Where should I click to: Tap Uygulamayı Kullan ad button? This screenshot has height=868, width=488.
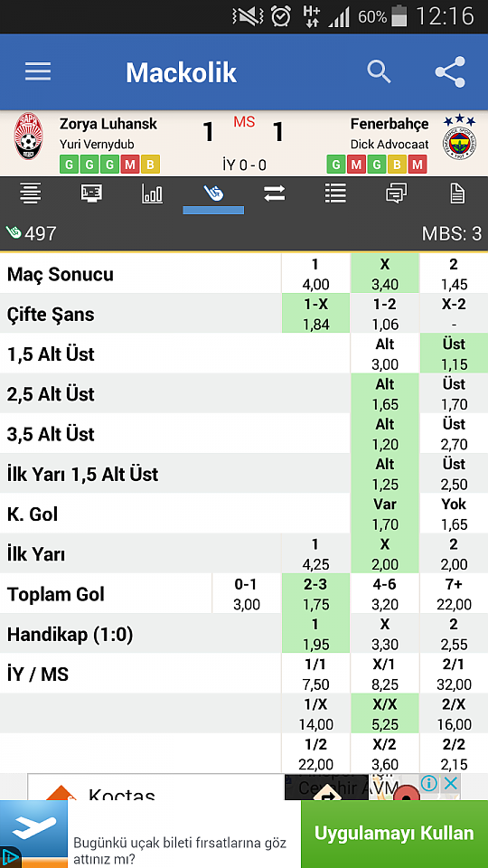(x=394, y=833)
